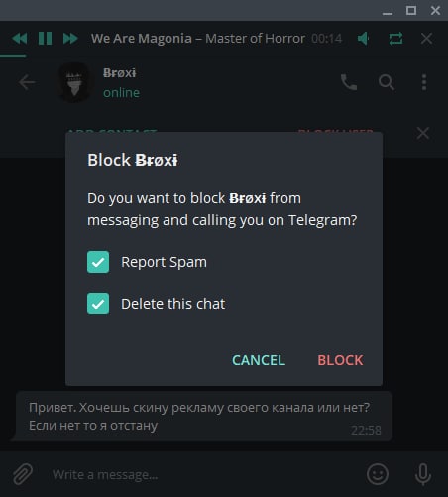
Task: Go back using the arrow icon
Action: click(27, 82)
